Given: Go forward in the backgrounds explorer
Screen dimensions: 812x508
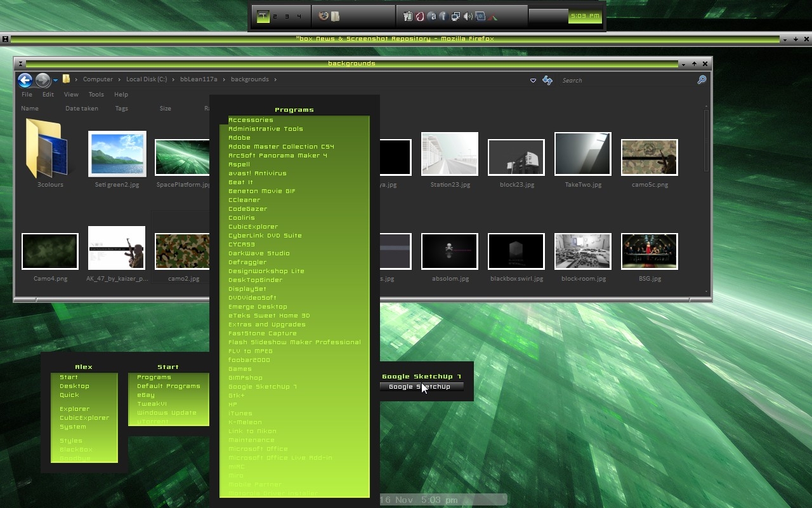Looking at the screenshot, I should tap(43, 80).
